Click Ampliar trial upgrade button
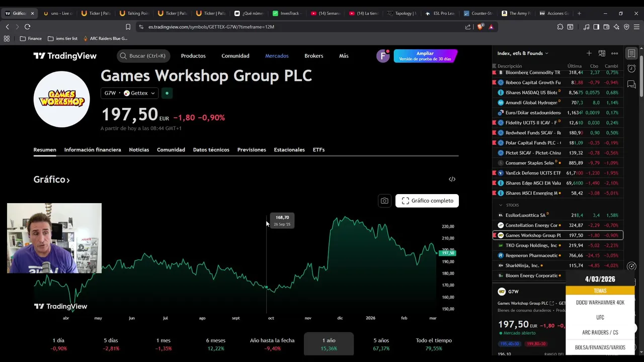Screen dimensions: 644x362 tap(425, 56)
